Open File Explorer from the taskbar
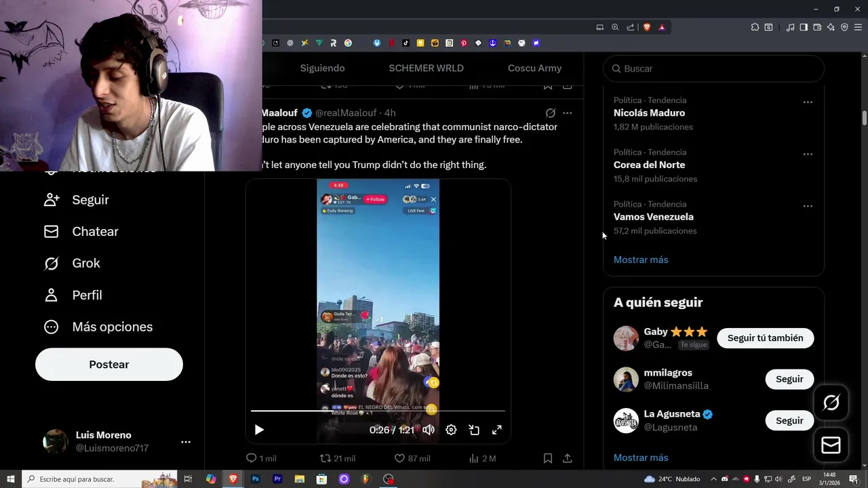 tap(300, 479)
